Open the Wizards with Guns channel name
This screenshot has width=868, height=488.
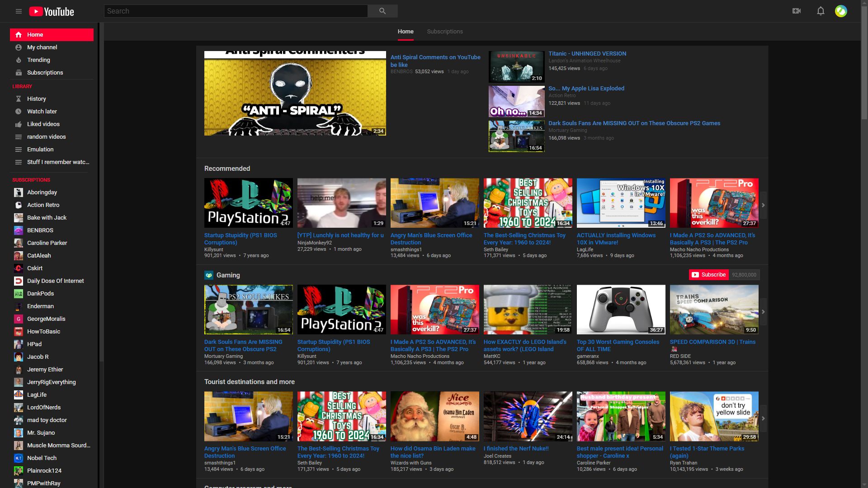(x=411, y=463)
